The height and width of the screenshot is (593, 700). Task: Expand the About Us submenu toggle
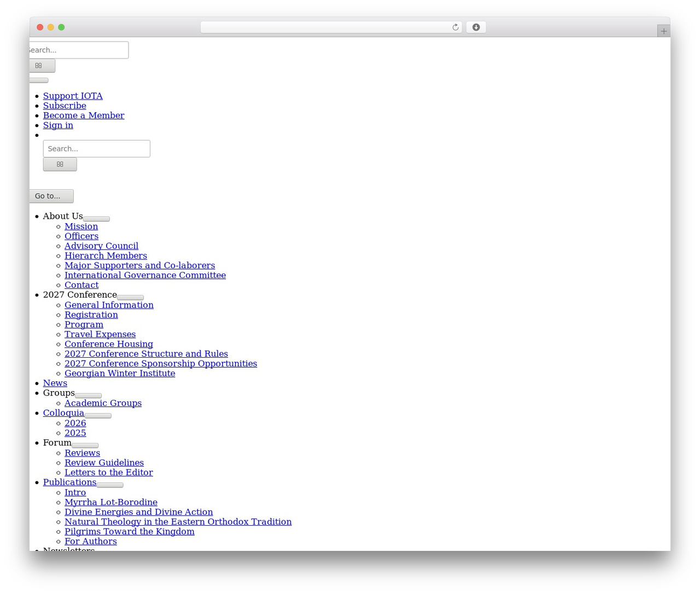pos(96,219)
